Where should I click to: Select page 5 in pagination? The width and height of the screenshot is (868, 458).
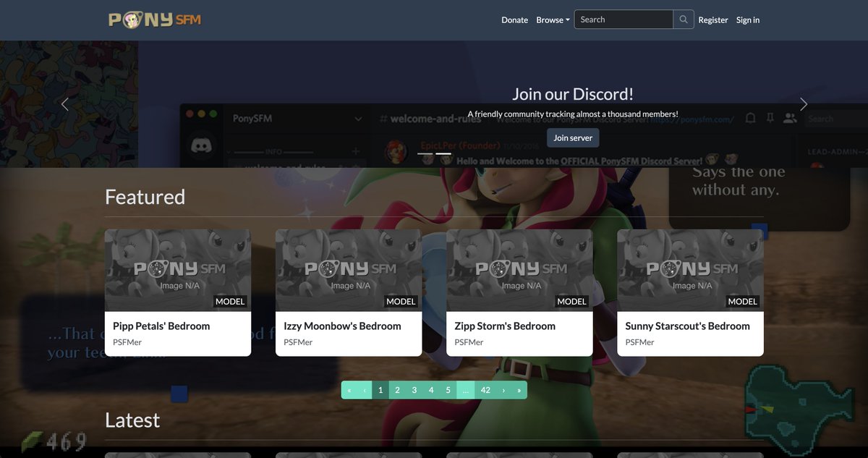(x=448, y=390)
